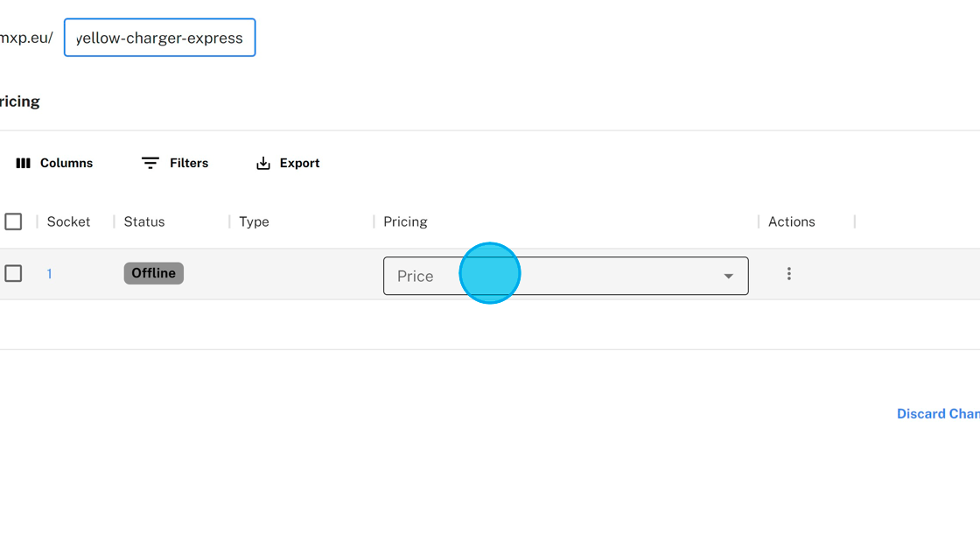
Task: Click the Actions column header
Action: [x=791, y=222]
